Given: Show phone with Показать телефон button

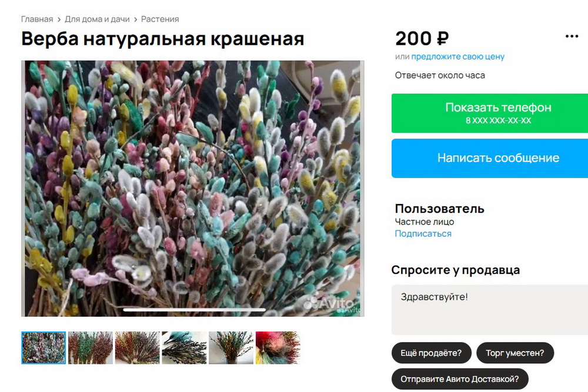Looking at the screenshot, I should tap(490, 113).
